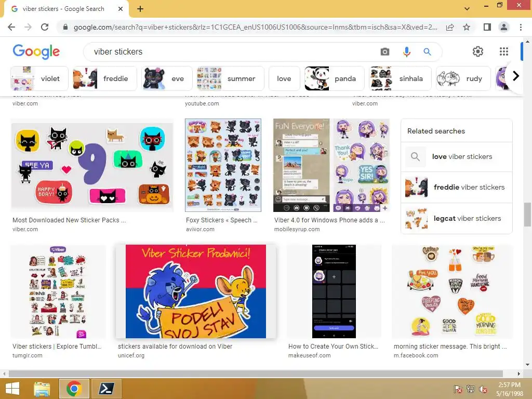
Task: Click the makeuseof.com source link
Action: (x=310, y=355)
